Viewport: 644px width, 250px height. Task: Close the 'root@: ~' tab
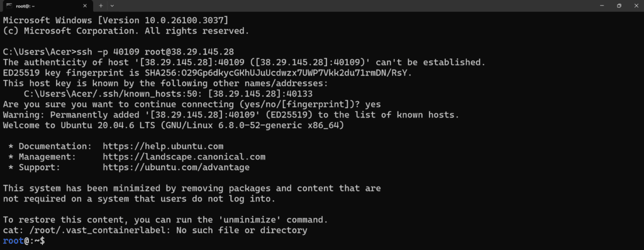(85, 6)
